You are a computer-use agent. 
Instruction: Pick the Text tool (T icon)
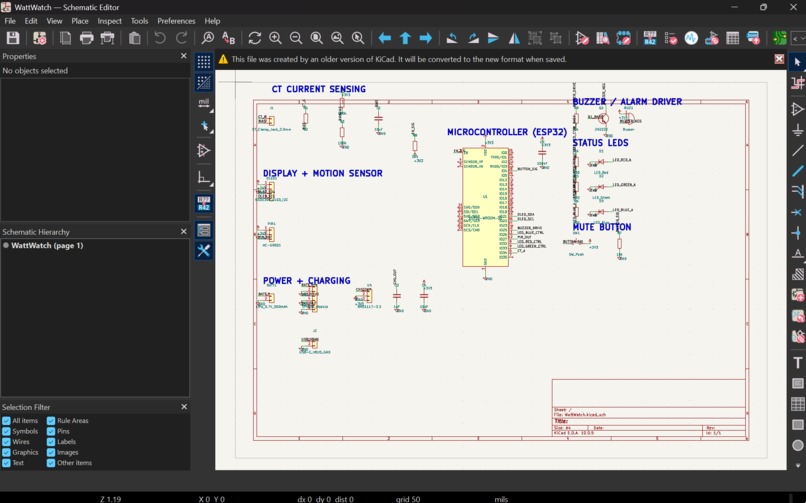[797, 363]
